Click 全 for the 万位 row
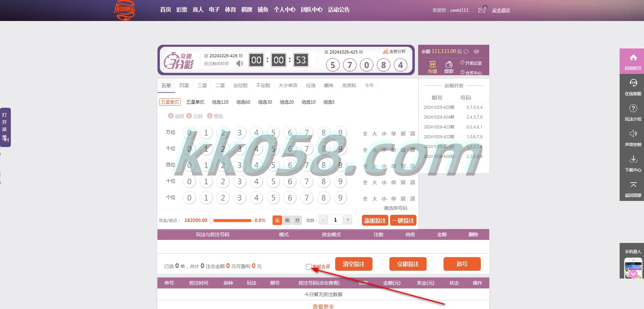 [365, 134]
